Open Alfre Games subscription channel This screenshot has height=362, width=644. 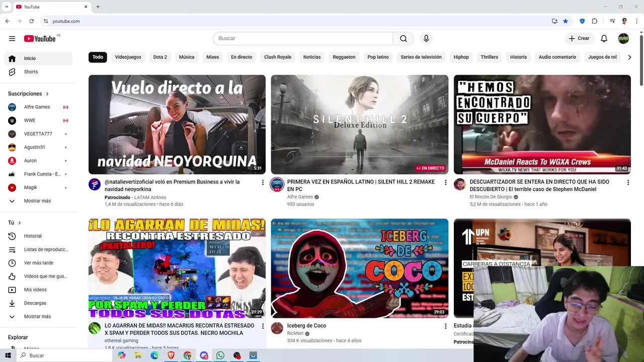tap(38, 107)
